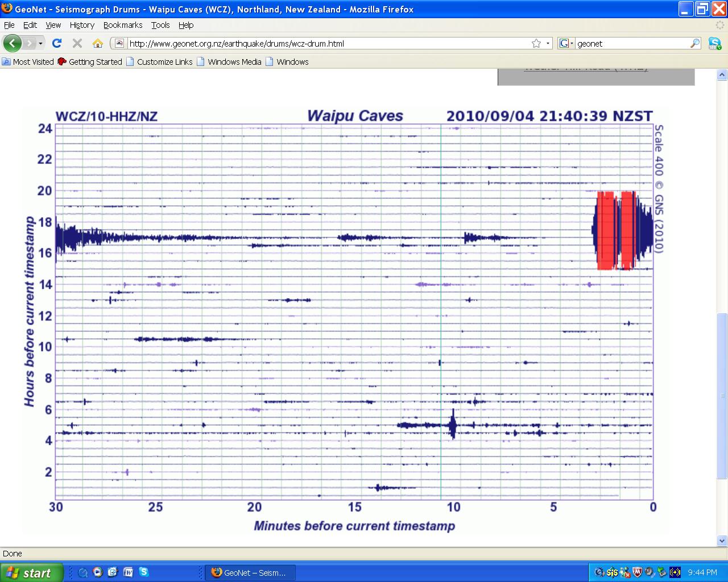Go to the Home page
The height and width of the screenshot is (582, 728).
tap(98, 43)
